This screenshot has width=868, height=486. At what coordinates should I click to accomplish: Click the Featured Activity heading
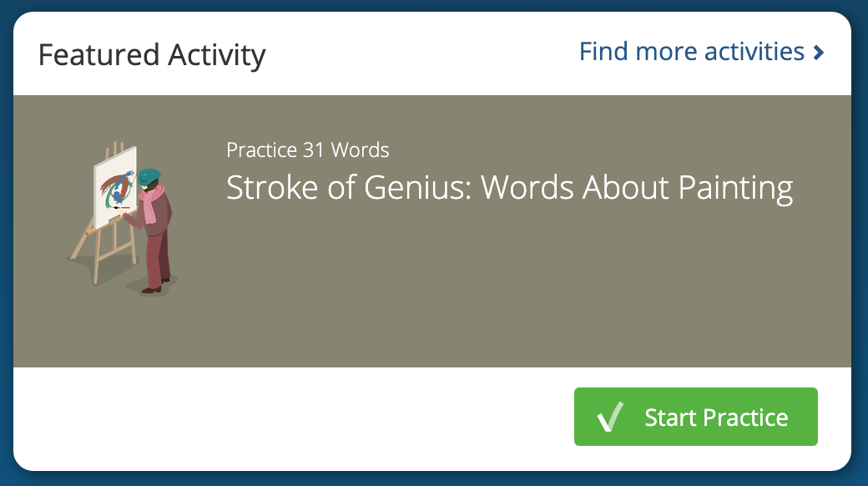[152, 55]
